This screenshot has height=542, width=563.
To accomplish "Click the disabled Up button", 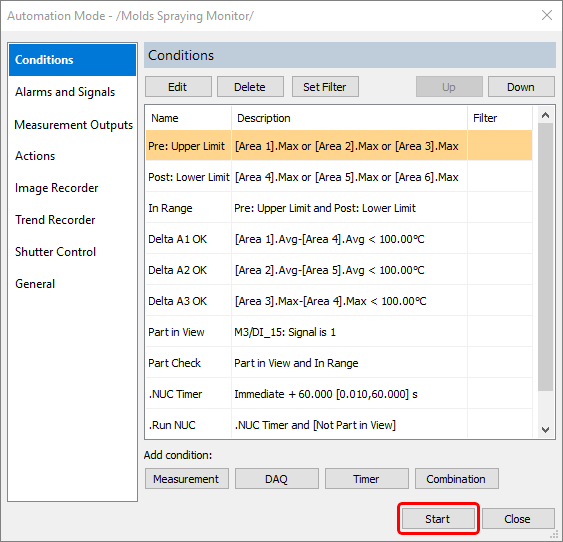I will coord(449,87).
